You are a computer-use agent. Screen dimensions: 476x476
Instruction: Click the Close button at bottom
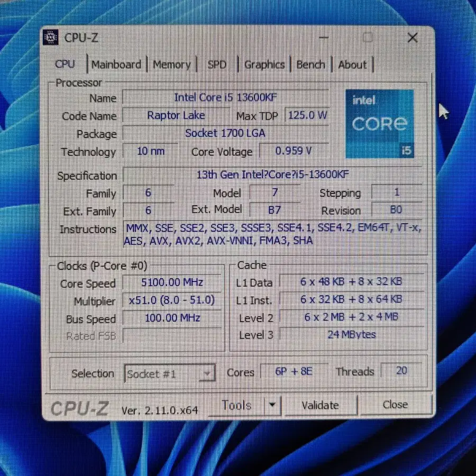click(395, 405)
